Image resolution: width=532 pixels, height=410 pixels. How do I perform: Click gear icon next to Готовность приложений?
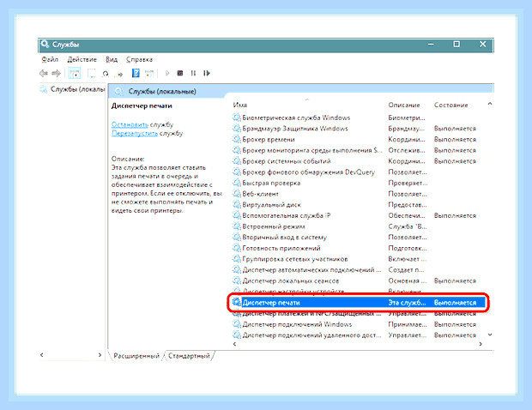[237, 248]
